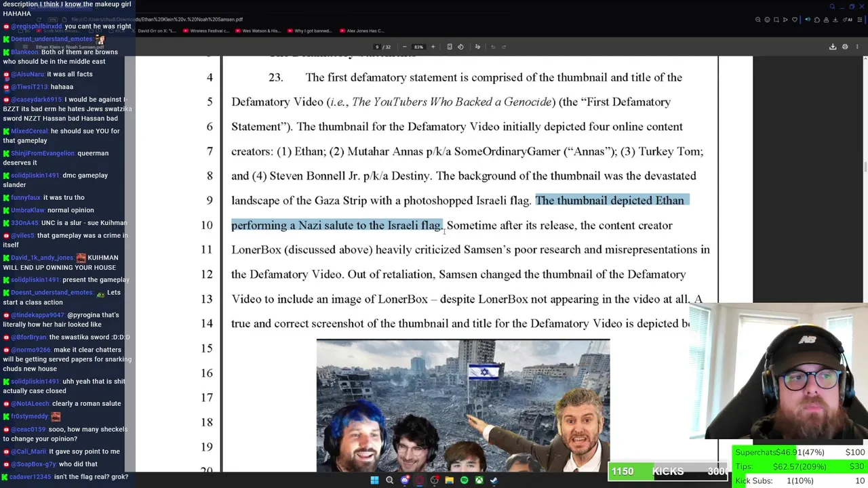Image resolution: width=868 pixels, height=488 pixels.
Task: Open the Windows Start menu
Action: 374,480
